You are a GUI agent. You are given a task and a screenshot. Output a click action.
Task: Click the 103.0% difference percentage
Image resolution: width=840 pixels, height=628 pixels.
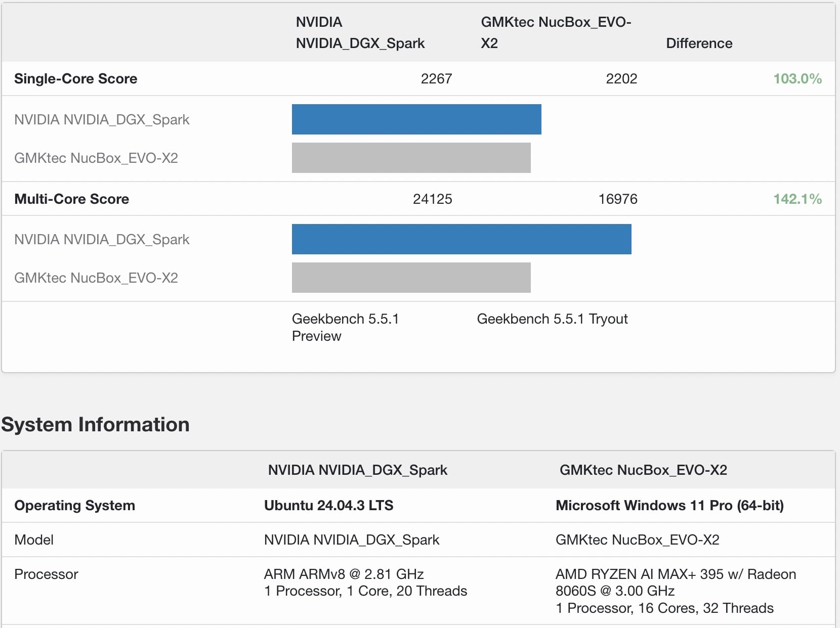coord(797,79)
